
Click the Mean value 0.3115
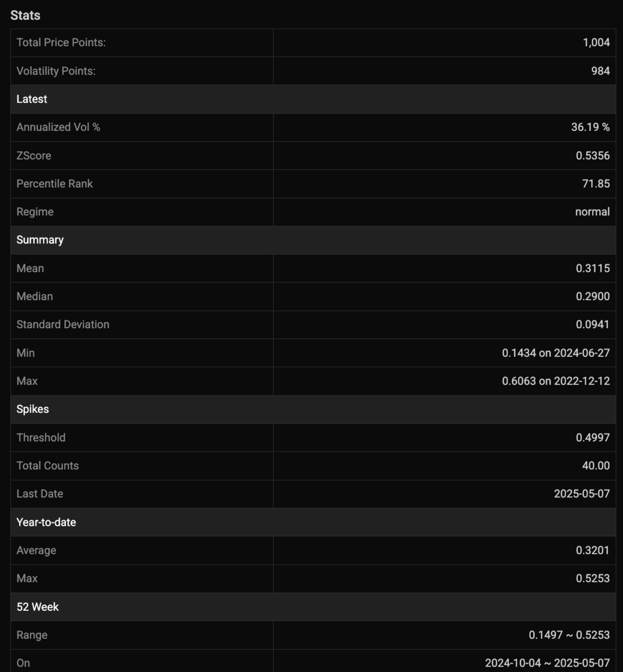(x=592, y=268)
